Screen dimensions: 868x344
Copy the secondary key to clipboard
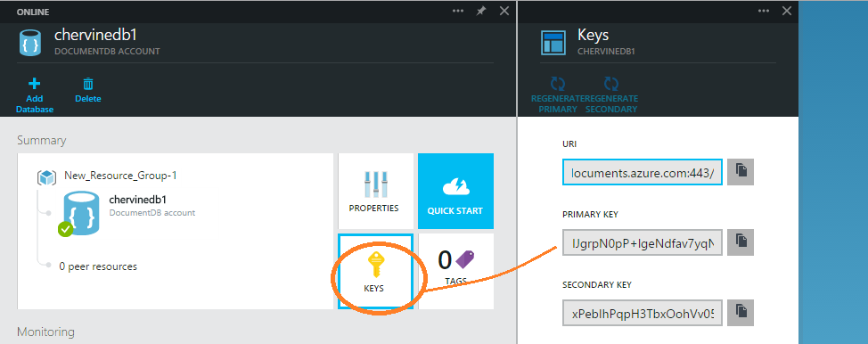click(741, 313)
